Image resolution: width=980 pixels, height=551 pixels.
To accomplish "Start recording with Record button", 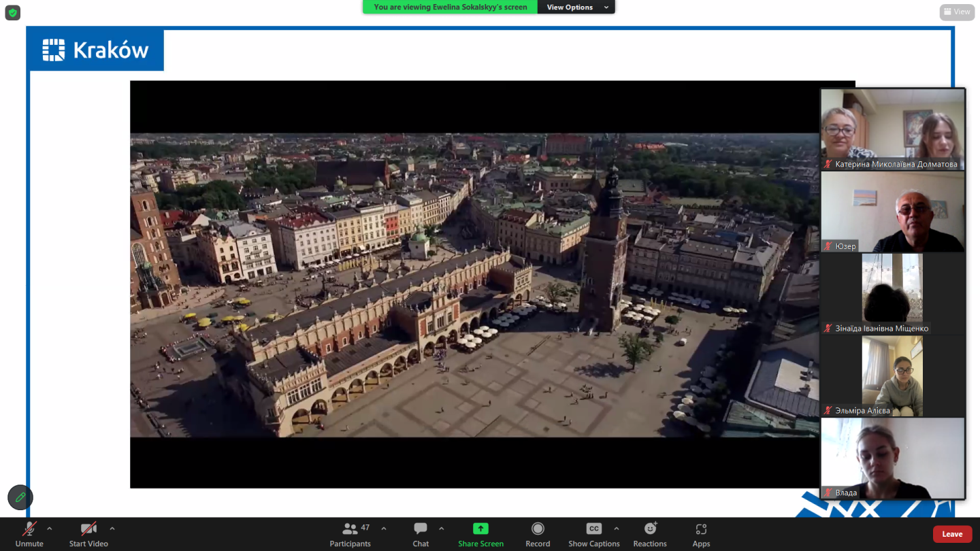I will tap(538, 529).
